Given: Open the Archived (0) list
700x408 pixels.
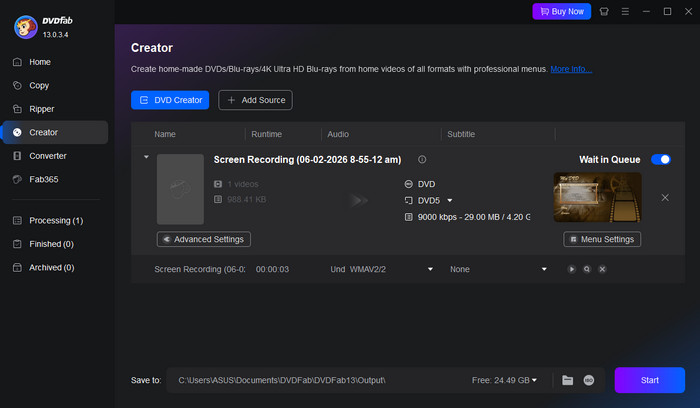Looking at the screenshot, I should tap(54, 267).
